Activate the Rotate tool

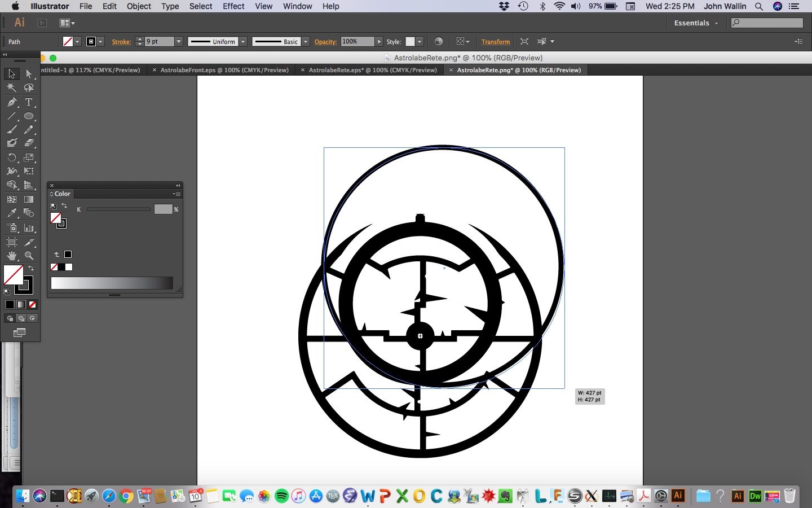point(12,157)
